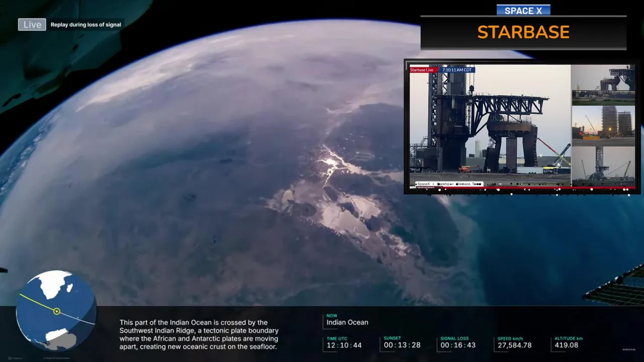The width and height of the screenshot is (644, 362).
Task: Click the SUBSCRIBE watermark button
Action: 629,349
